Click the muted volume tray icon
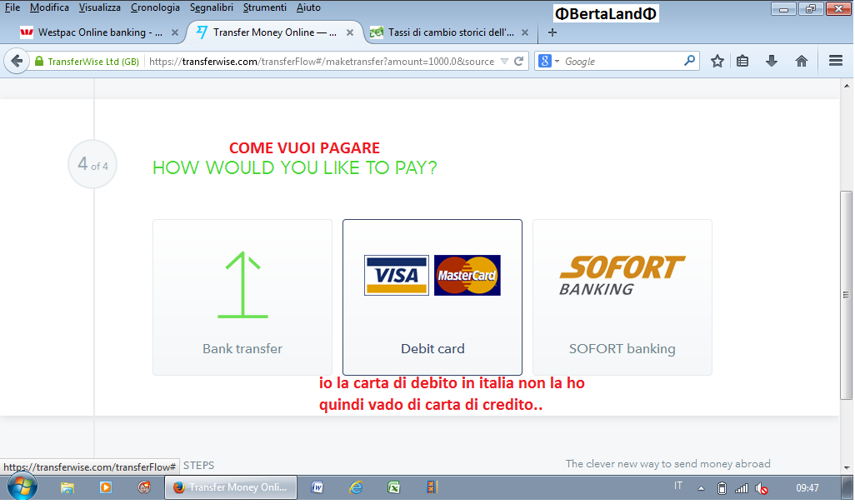Viewport: 855px width, 504px height. (762, 489)
